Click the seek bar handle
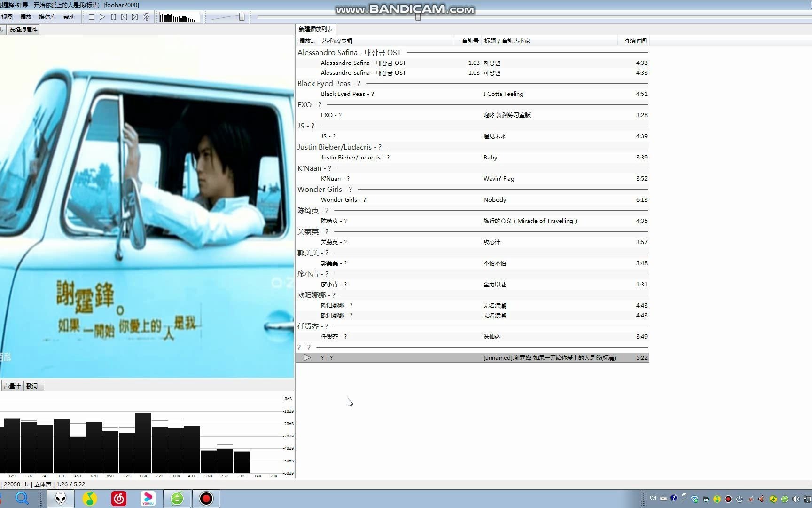This screenshot has height=508, width=812. [x=418, y=17]
